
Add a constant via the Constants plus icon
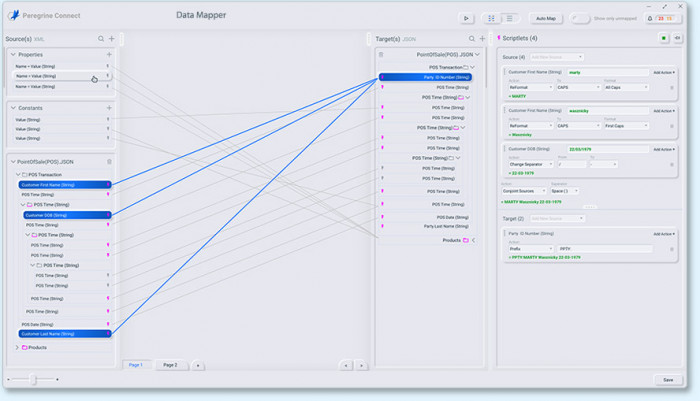[109, 108]
